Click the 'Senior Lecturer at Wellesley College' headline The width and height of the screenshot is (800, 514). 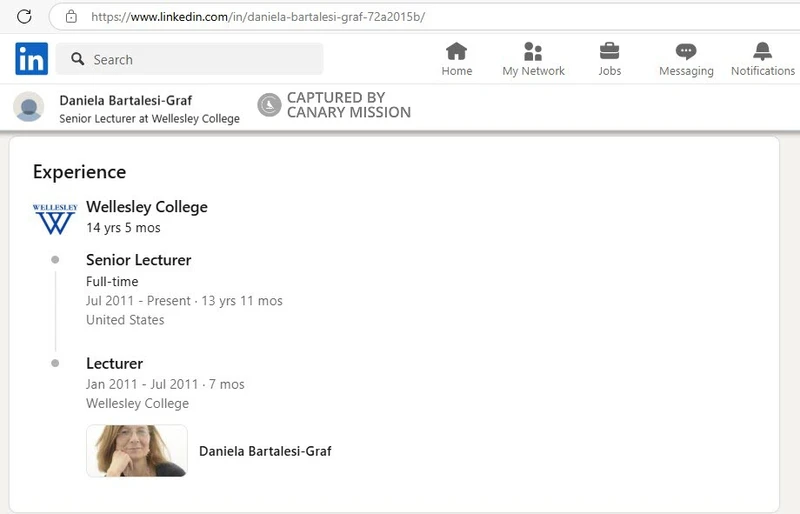click(149, 118)
